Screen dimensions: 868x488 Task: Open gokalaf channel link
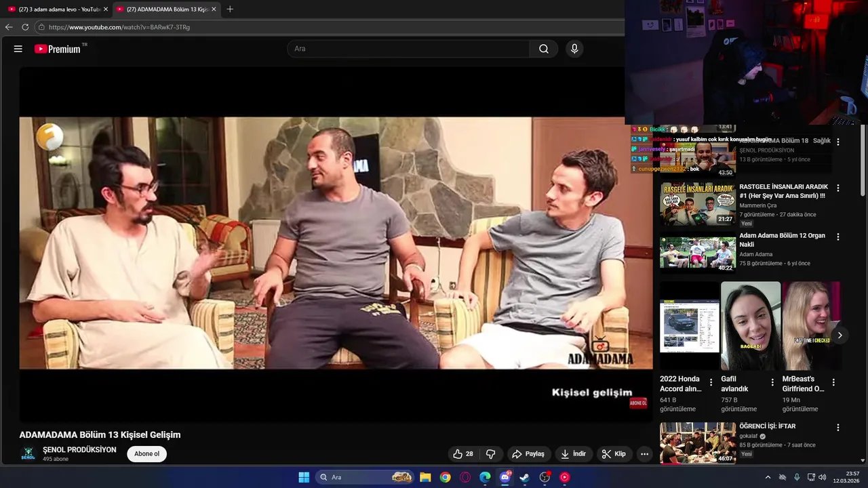[749, 436]
